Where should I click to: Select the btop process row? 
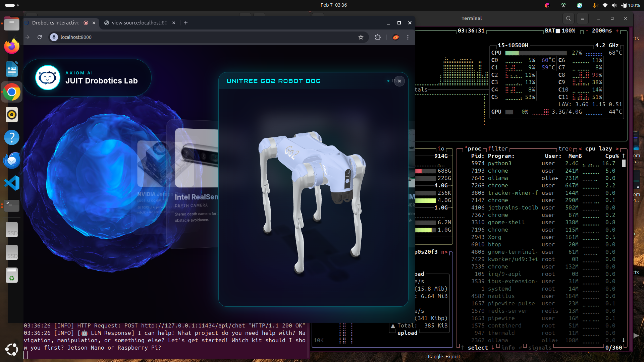[x=543, y=244]
